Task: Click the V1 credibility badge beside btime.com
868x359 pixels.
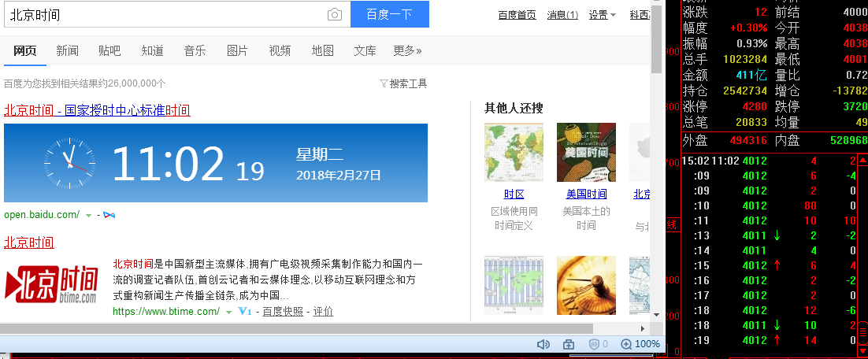Action: point(245,312)
